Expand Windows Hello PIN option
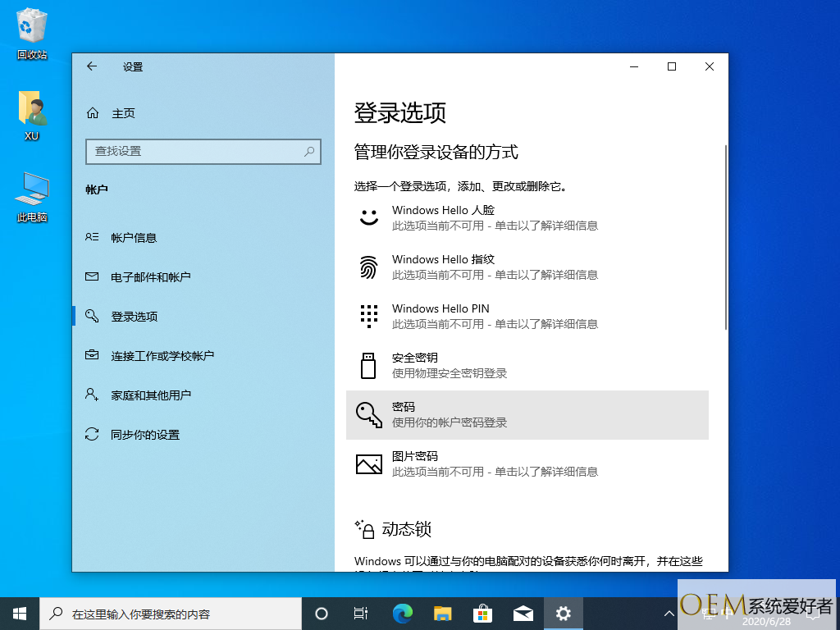 (527, 316)
